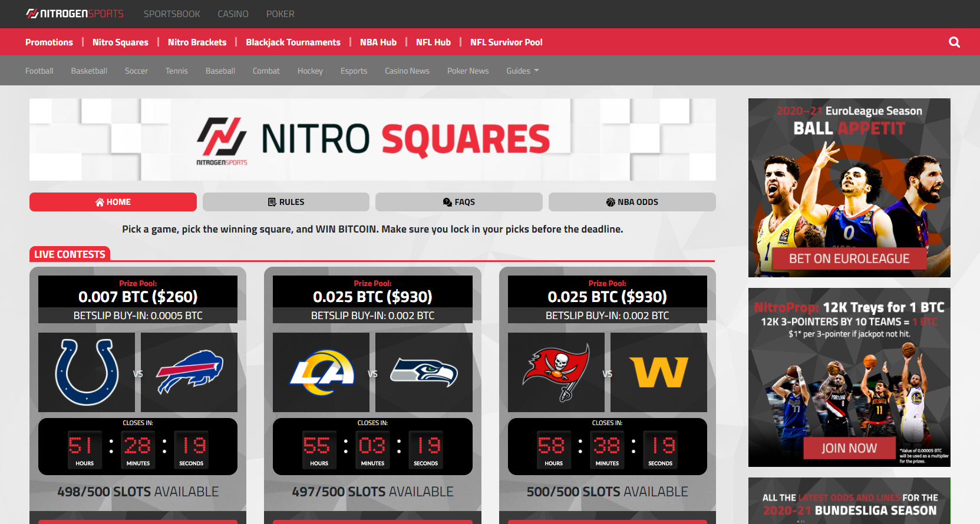Click the LIVE CONTESTS heading label
980x524 pixels.
point(70,254)
